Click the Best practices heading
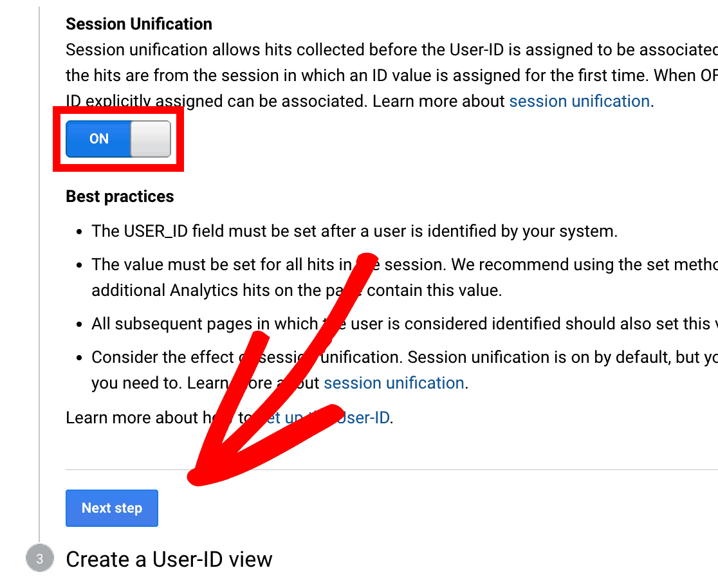The height and width of the screenshot is (588, 718). 120,196
